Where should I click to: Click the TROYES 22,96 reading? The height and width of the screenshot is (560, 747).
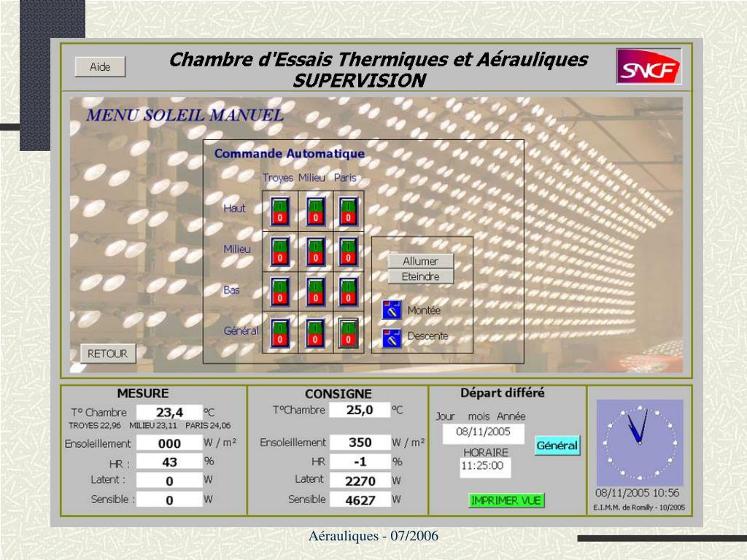pyautogui.click(x=95, y=425)
